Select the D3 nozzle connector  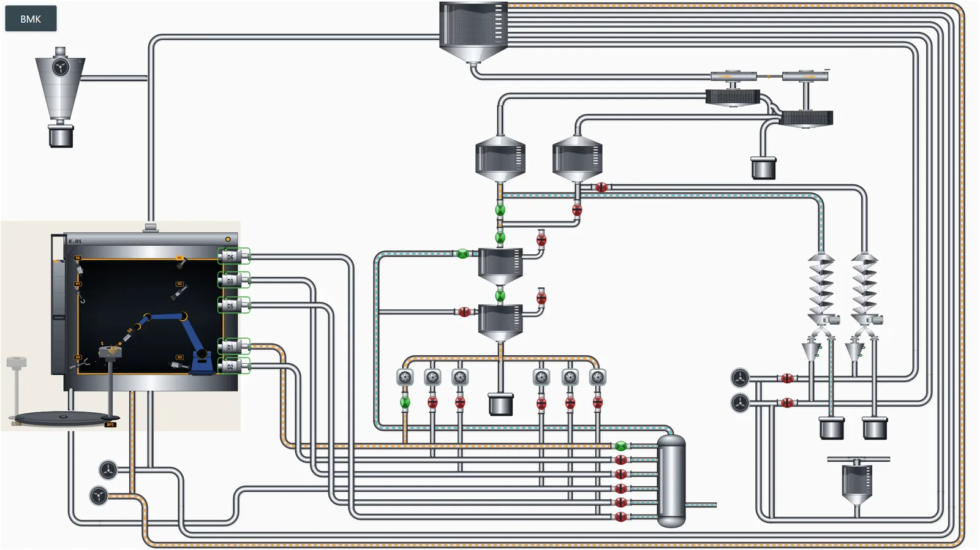click(234, 281)
